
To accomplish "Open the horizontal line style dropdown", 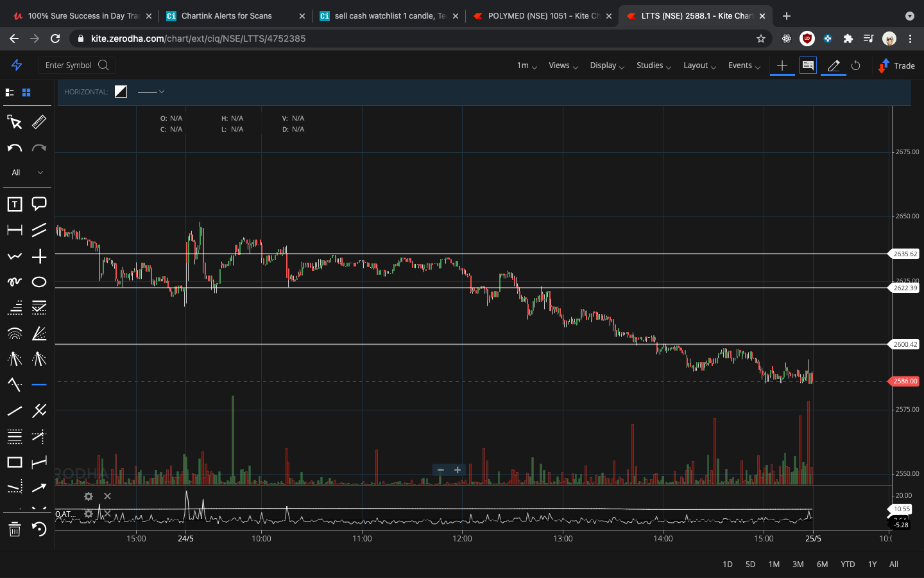I will [151, 92].
